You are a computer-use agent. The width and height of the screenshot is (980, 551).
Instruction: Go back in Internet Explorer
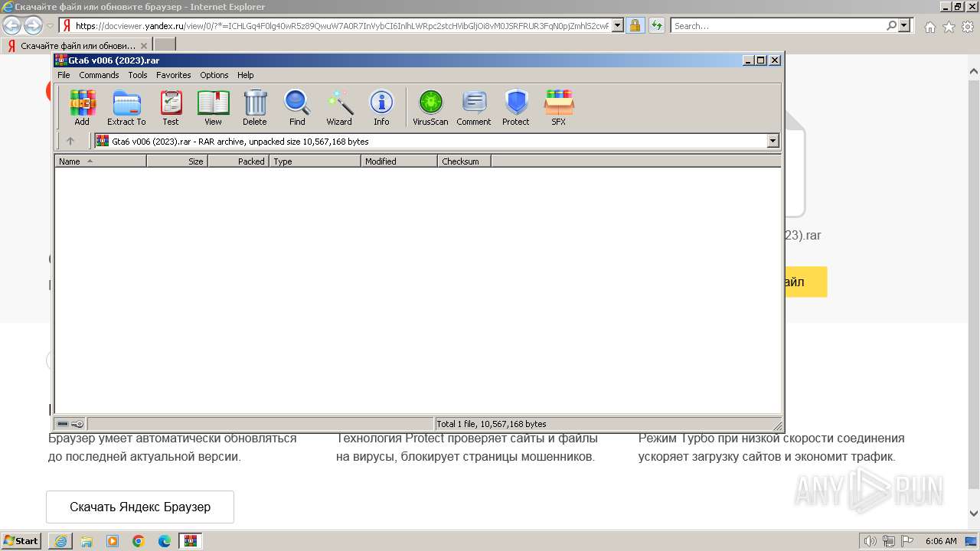[11, 25]
